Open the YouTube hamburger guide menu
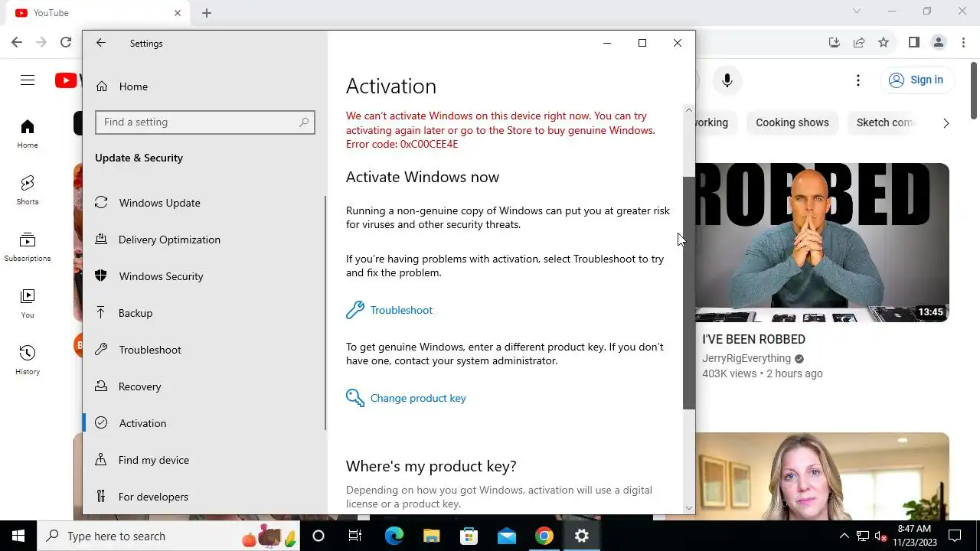Image resolution: width=980 pixels, height=551 pixels. point(28,80)
